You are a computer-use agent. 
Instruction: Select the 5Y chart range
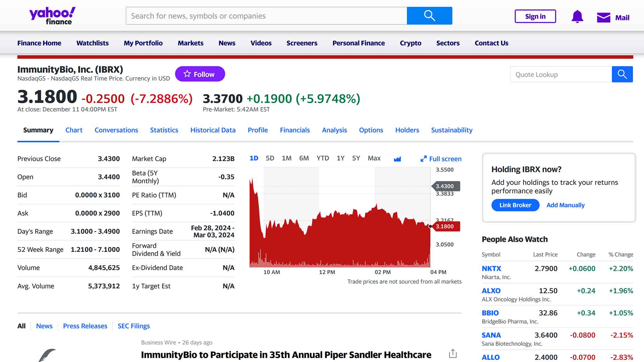pos(356,158)
